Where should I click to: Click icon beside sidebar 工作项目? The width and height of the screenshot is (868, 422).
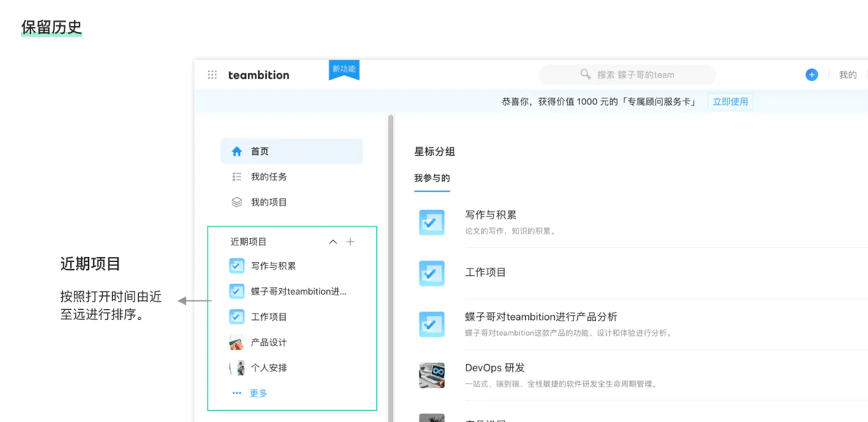click(237, 316)
